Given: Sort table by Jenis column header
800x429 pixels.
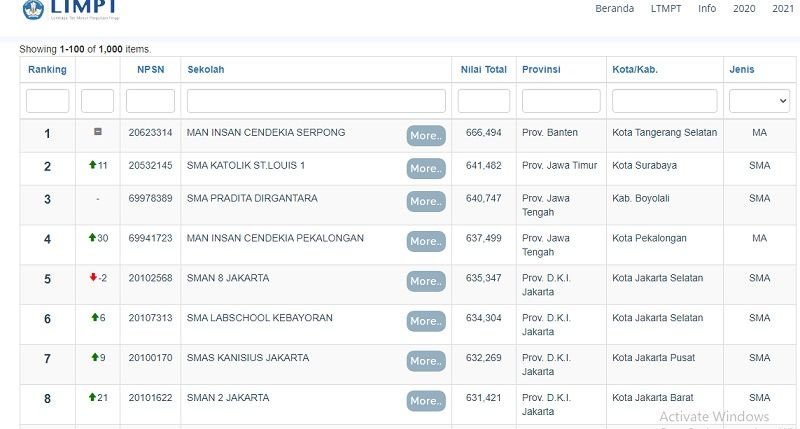Looking at the screenshot, I should pyautogui.click(x=741, y=69).
